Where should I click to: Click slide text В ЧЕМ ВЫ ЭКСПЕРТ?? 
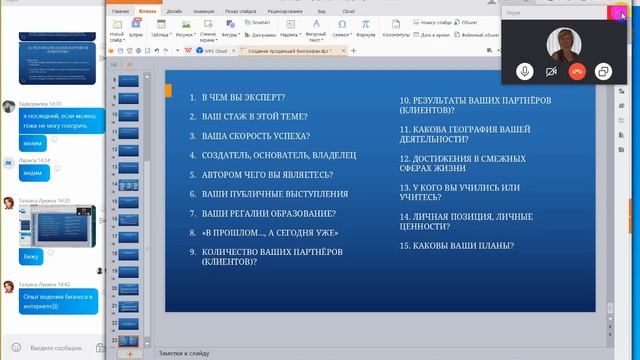click(244, 98)
